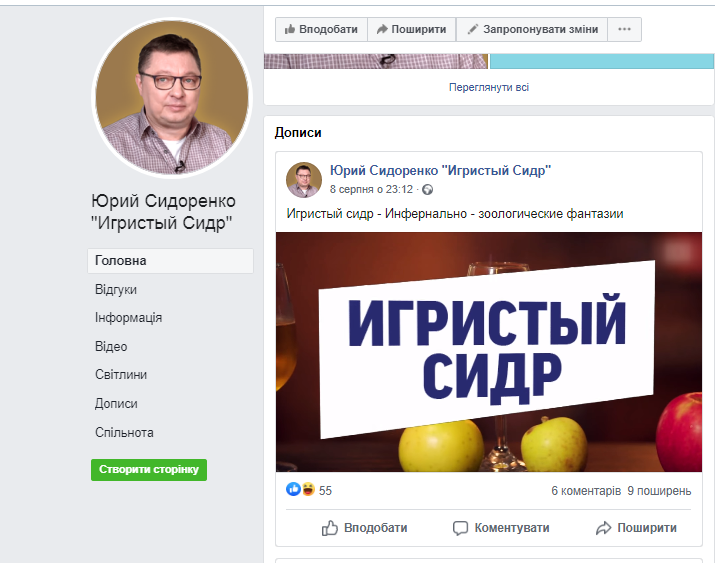Select Головна in the sidebar menu
This screenshot has height=563, width=715.
pyautogui.click(x=170, y=261)
